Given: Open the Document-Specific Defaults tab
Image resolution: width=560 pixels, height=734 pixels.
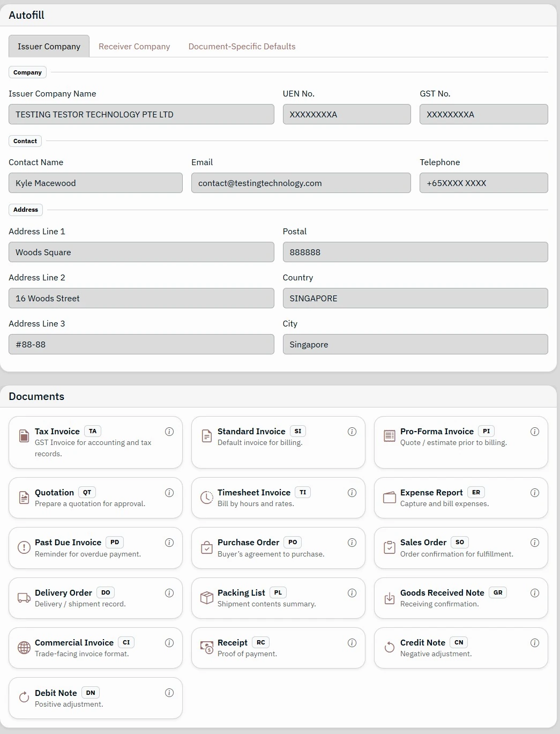Looking at the screenshot, I should (242, 47).
